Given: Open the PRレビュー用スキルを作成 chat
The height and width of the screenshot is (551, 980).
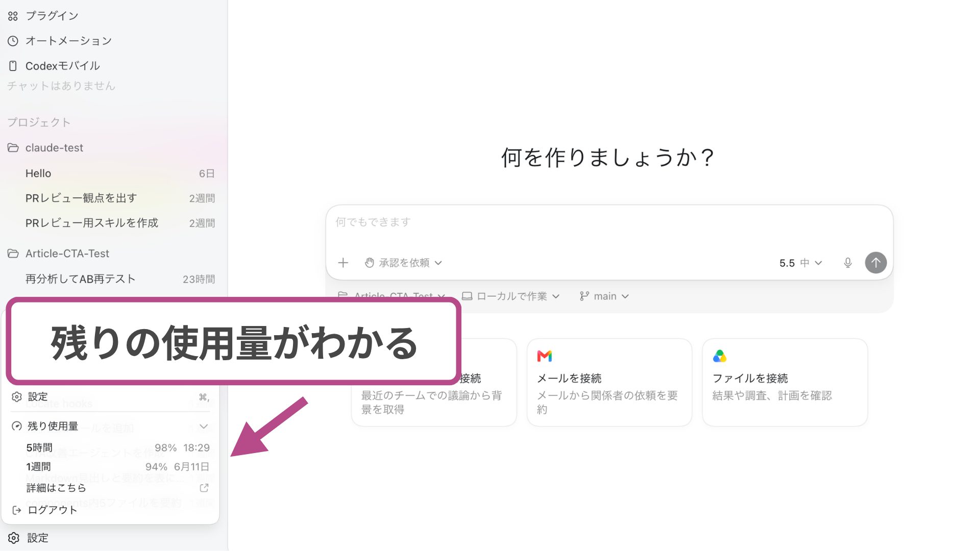Looking at the screenshot, I should pyautogui.click(x=120, y=223).
